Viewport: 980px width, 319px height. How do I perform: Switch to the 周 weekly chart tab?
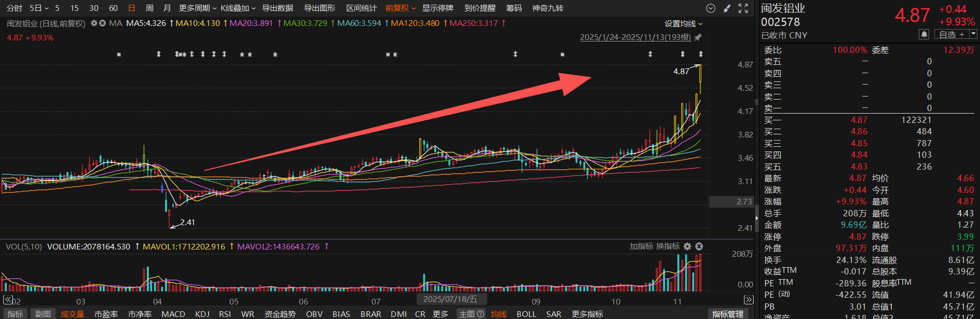pos(149,8)
